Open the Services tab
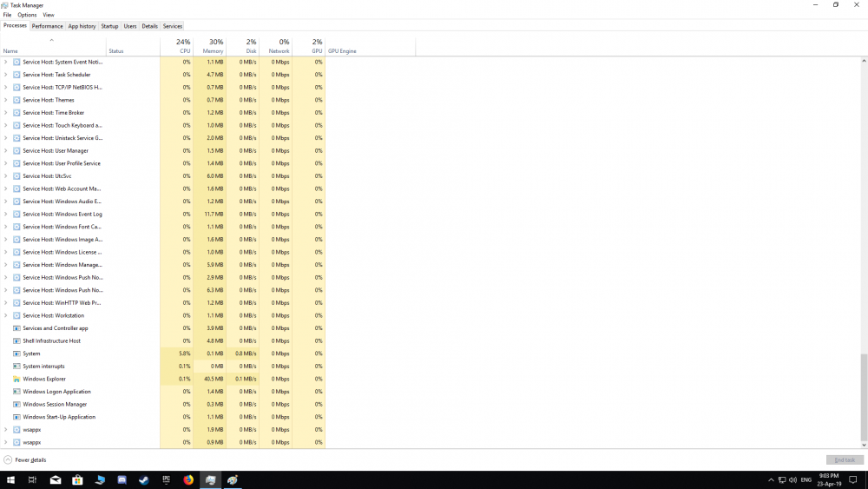This screenshot has width=868, height=489. (173, 26)
